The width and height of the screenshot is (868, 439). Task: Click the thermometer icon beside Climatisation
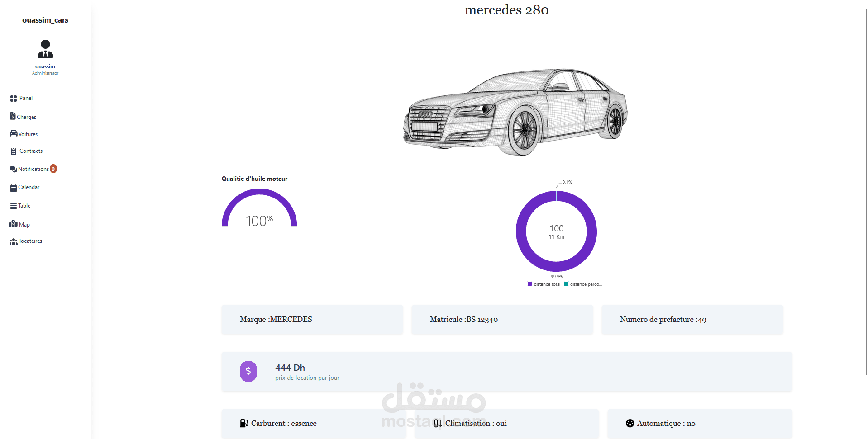437,423
